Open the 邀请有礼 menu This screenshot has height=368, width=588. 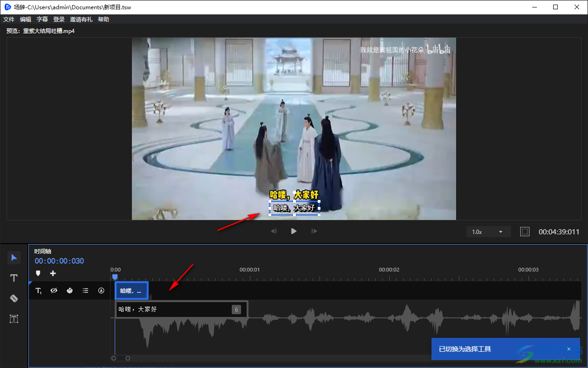(81, 19)
